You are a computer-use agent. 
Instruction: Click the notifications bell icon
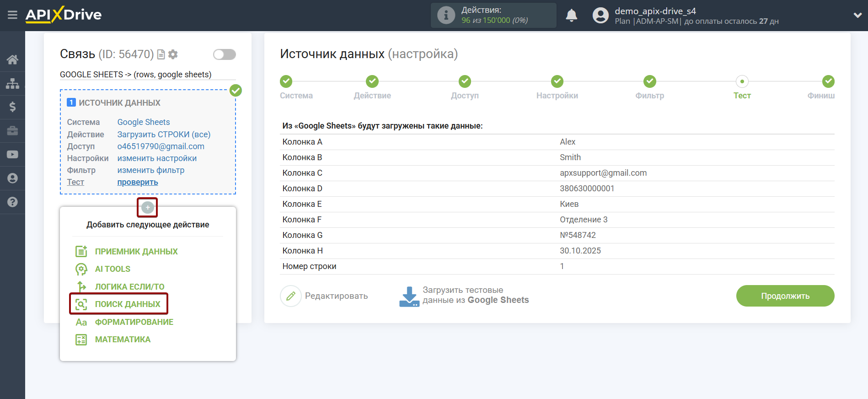(571, 16)
